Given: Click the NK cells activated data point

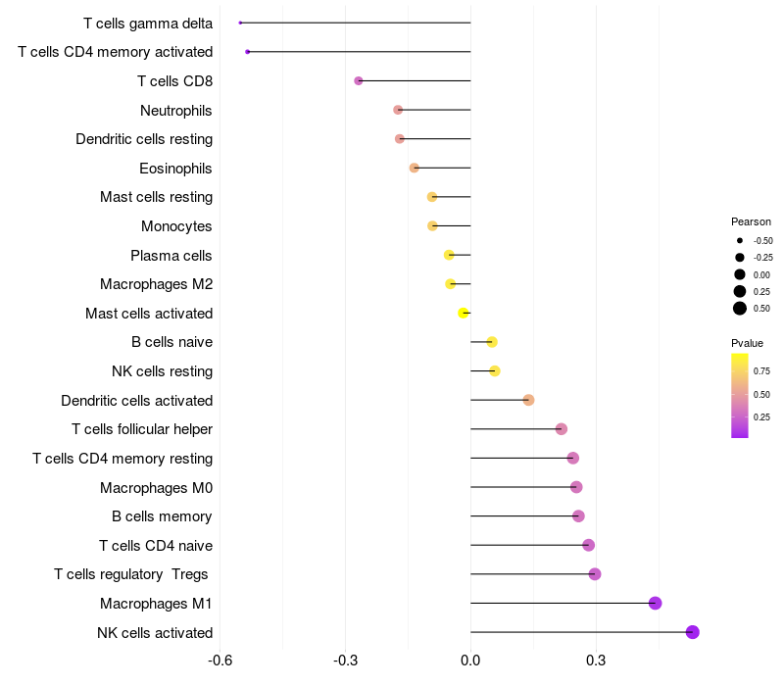Looking at the screenshot, I should tap(692, 632).
